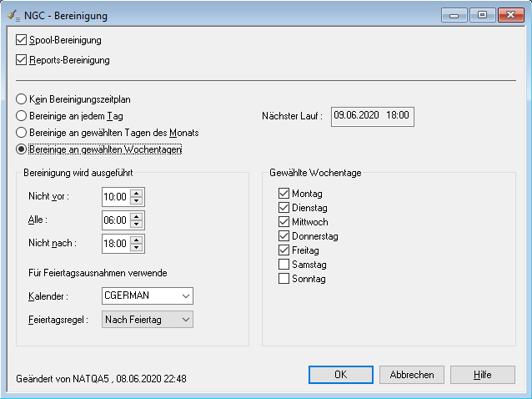Increase the Nicht nach time with up arrow
This screenshot has width=532, height=399.
point(137,240)
